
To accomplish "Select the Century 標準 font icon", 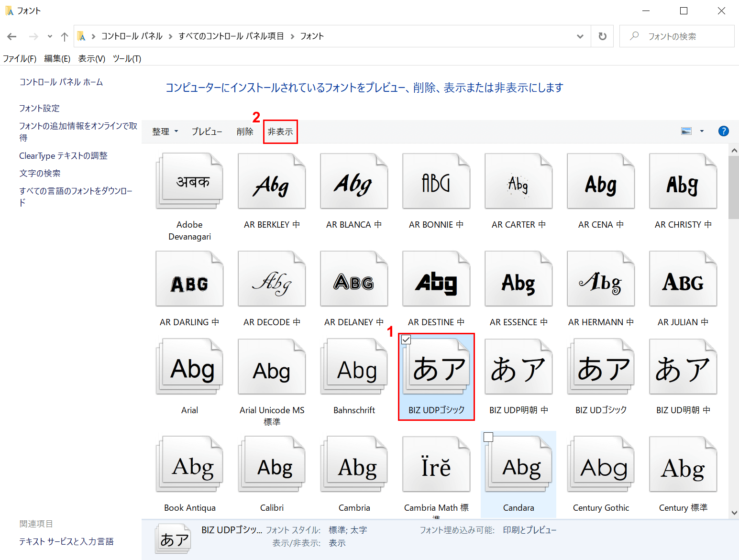I will coord(683,464).
